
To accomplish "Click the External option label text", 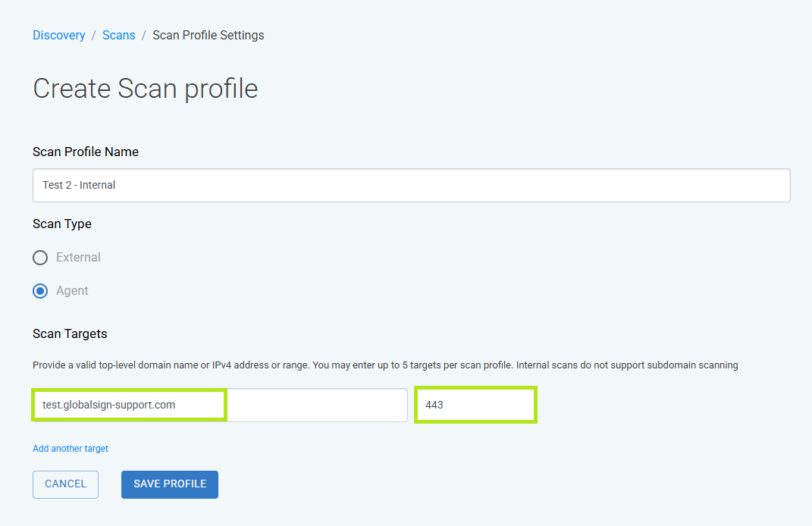I will (x=78, y=257).
